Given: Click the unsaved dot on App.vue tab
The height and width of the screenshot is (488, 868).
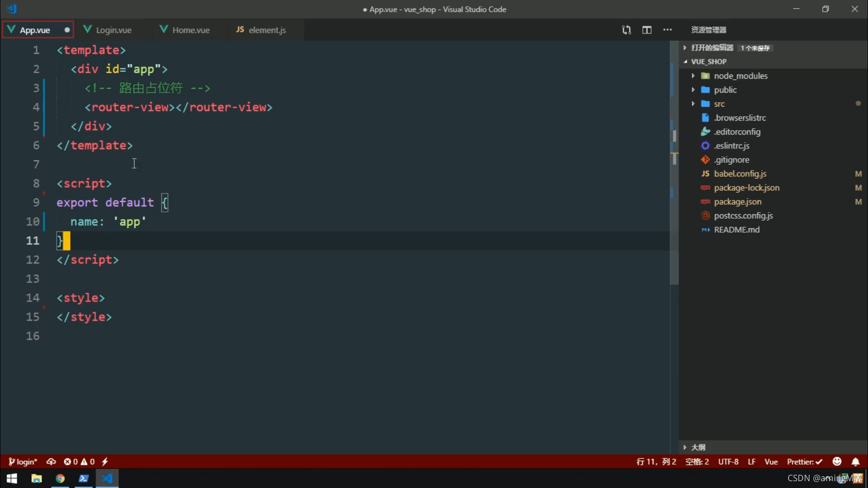Looking at the screenshot, I should (x=67, y=30).
